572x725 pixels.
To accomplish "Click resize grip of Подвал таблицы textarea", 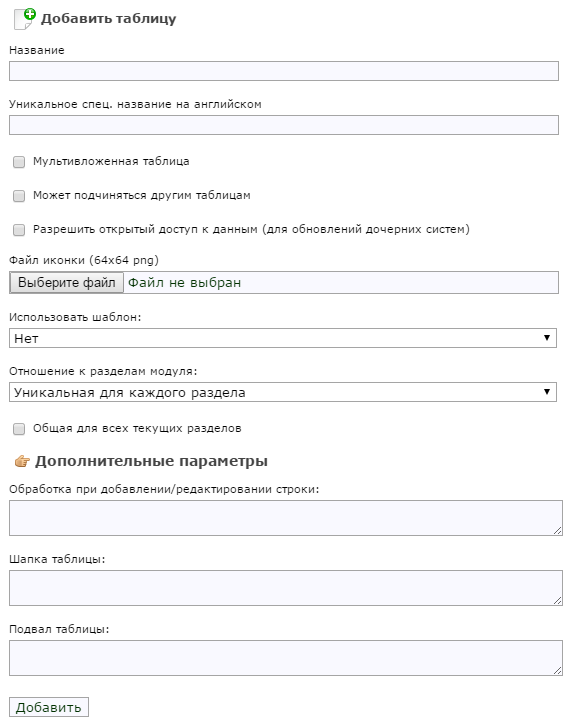I will coord(558,670).
